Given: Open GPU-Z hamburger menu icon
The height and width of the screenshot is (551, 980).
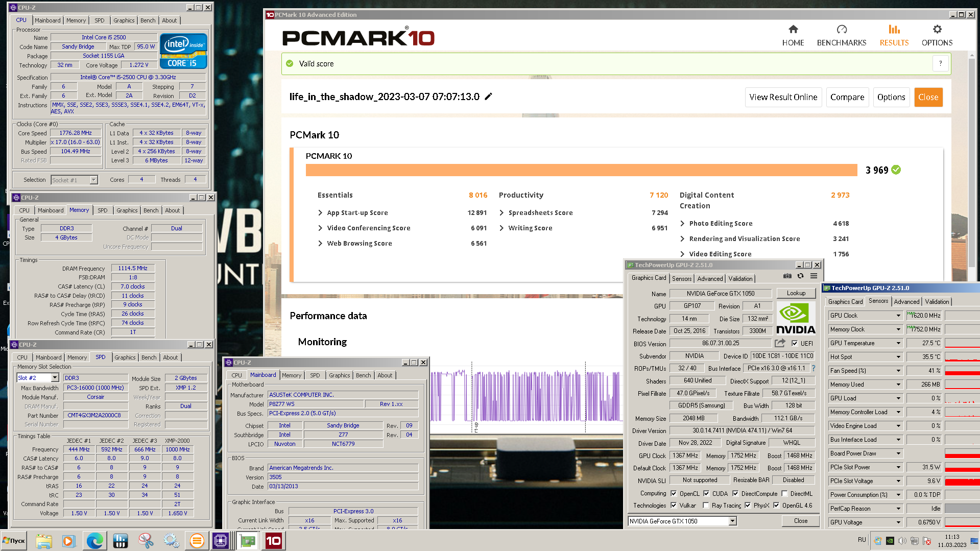Looking at the screenshot, I should 814,276.
